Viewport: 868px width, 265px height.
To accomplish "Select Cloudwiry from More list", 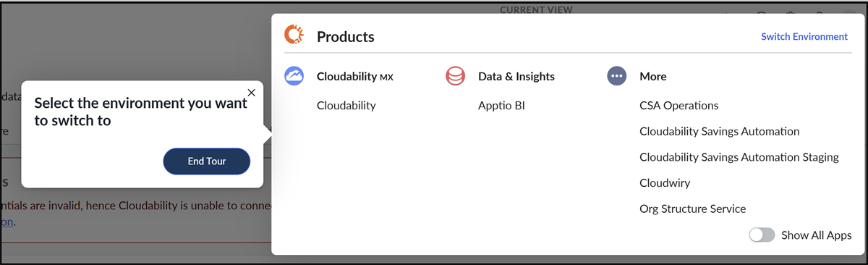I will pyautogui.click(x=665, y=183).
